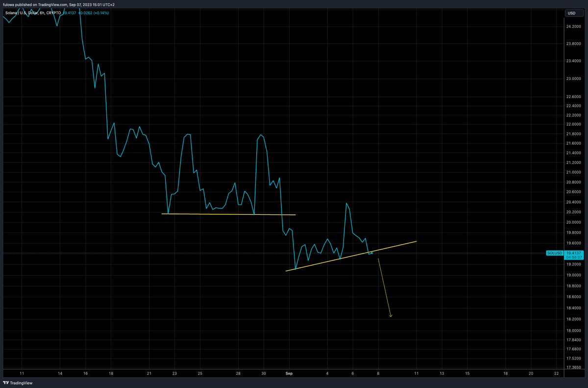Click the 23 date label on time axis
The width and height of the screenshot is (588, 388).
[174, 373]
